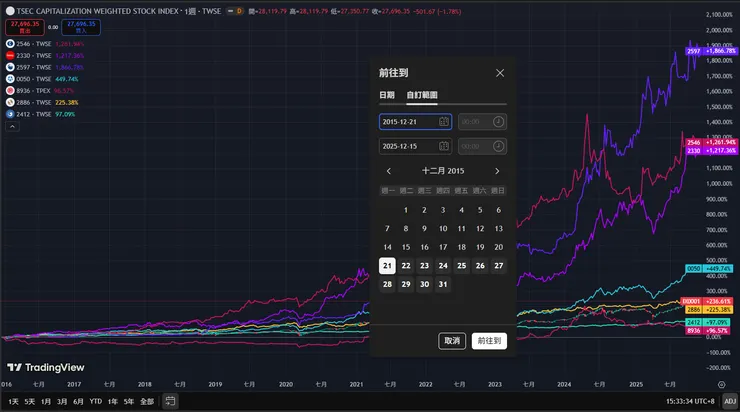Pick day 10 in calendar
The width and height of the screenshot is (740, 412).
point(443,228)
